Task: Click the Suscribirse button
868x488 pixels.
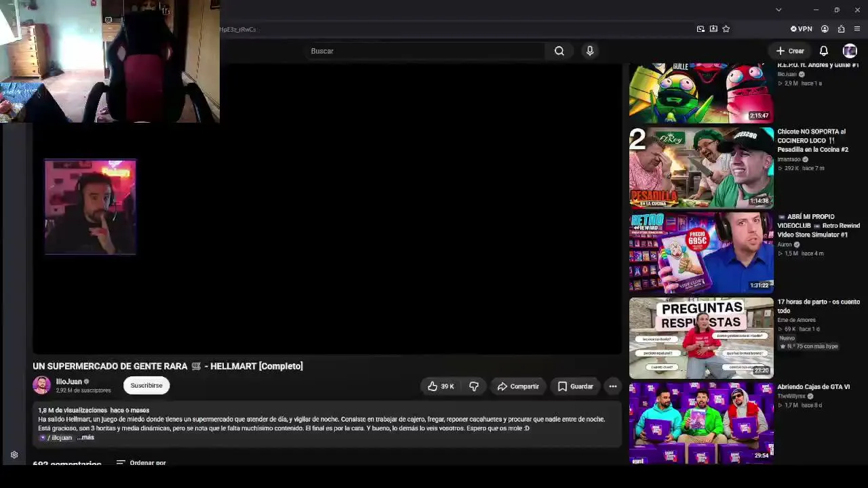Action: [146, 386]
